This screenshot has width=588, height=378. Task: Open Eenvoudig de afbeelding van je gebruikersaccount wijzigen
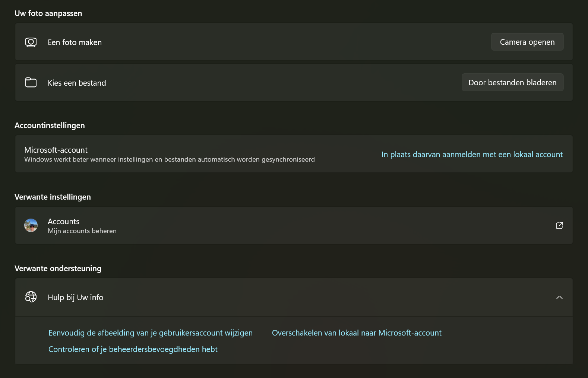pos(151,333)
